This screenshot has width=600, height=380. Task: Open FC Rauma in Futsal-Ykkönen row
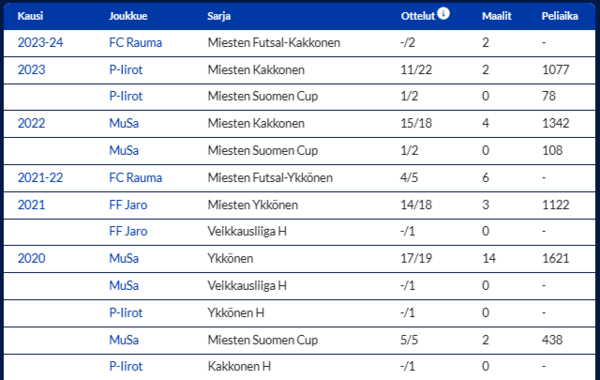click(x=135, y=178)
